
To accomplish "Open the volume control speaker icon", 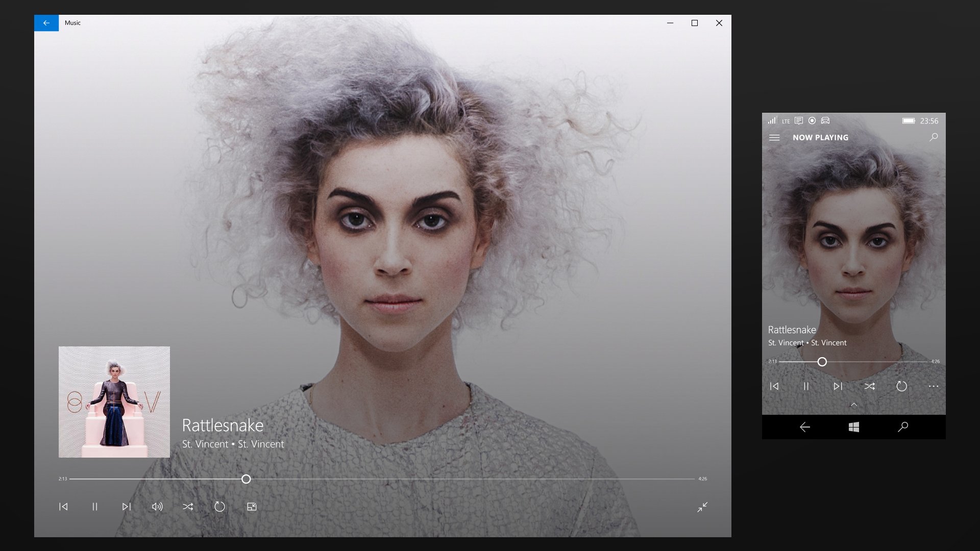I will click(x=157, y=507).
